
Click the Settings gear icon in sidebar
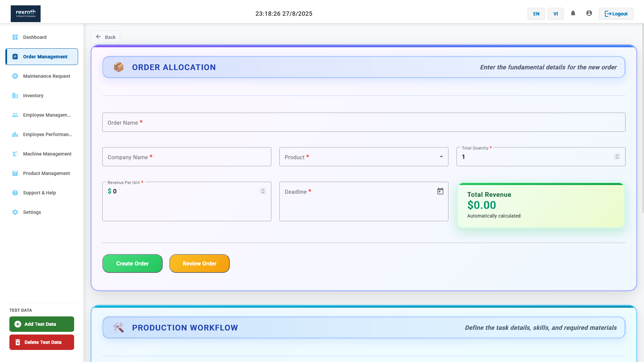tap(15, 212)
